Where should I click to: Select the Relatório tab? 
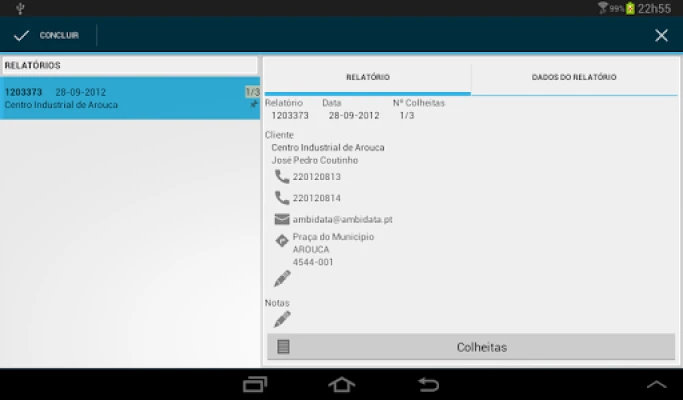point(367,77)
